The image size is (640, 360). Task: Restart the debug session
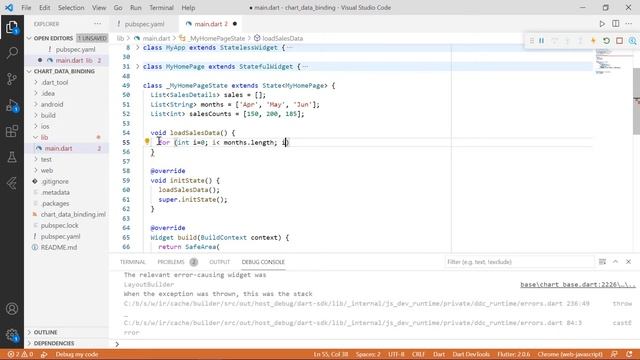point(607,41)
